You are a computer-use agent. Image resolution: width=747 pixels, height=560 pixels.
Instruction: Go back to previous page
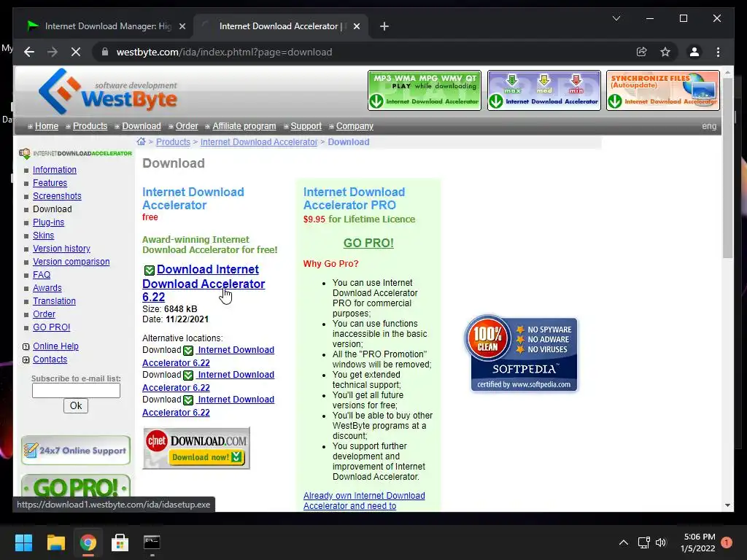[x=29, y=52]
